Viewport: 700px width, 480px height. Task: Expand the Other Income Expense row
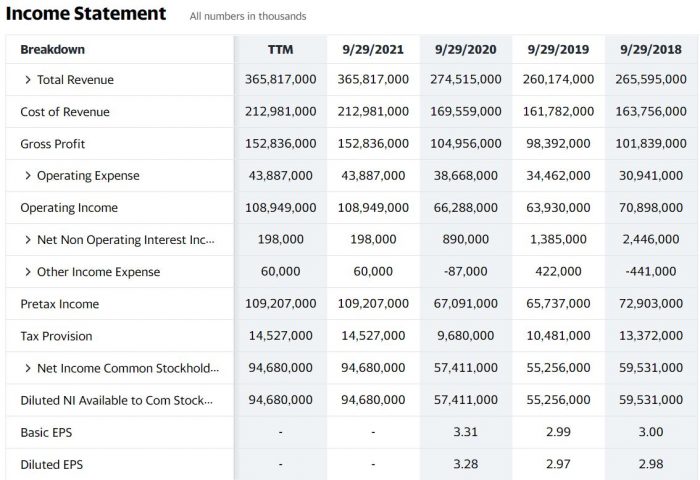[x=28, y=272]
